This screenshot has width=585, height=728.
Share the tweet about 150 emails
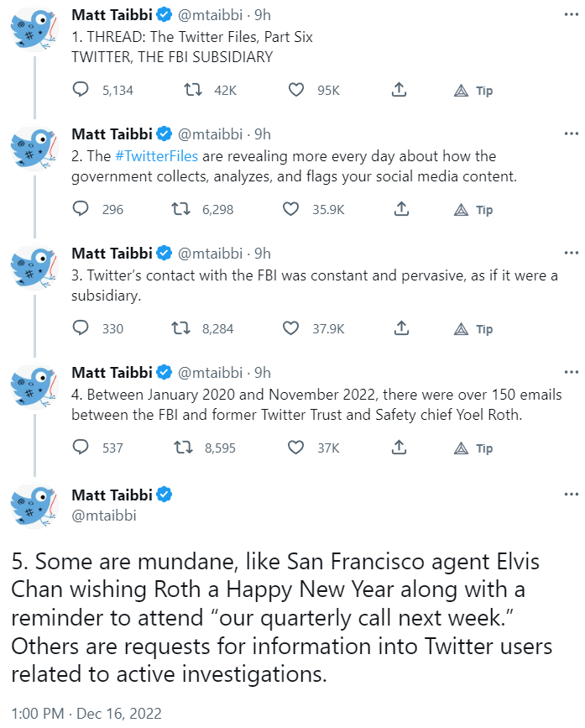(400, 448)
